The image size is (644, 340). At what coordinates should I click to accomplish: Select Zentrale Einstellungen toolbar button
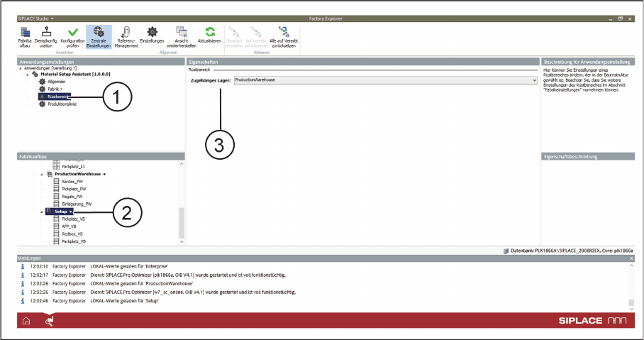point(99,37)
